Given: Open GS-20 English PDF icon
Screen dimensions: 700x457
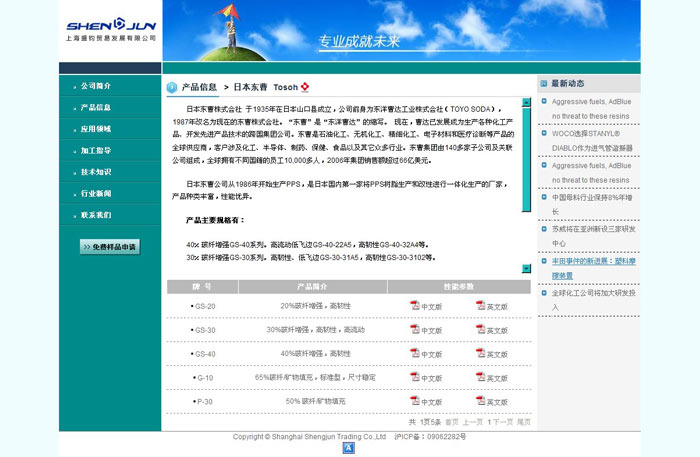Looking at the screenshot, I should (x=480, y=305).
